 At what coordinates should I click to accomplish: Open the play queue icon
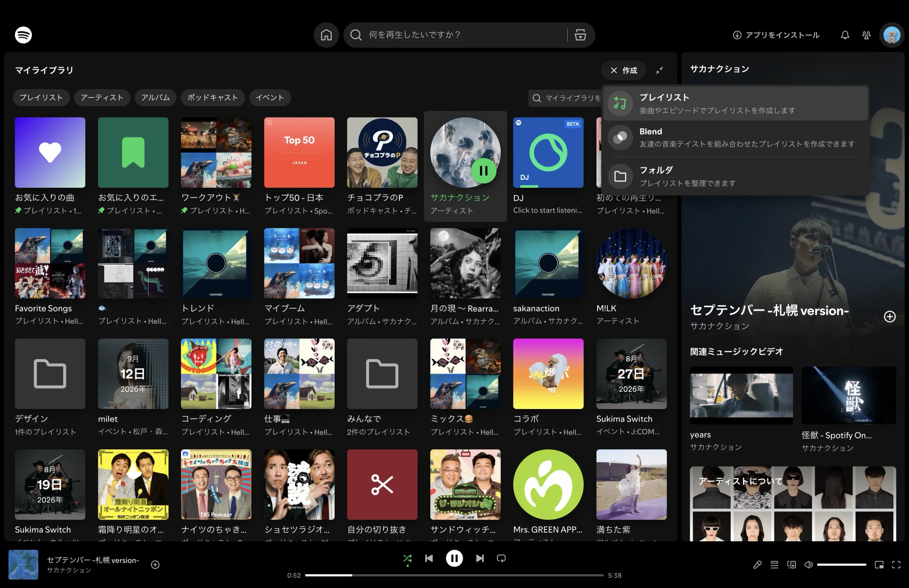point(774,564)
